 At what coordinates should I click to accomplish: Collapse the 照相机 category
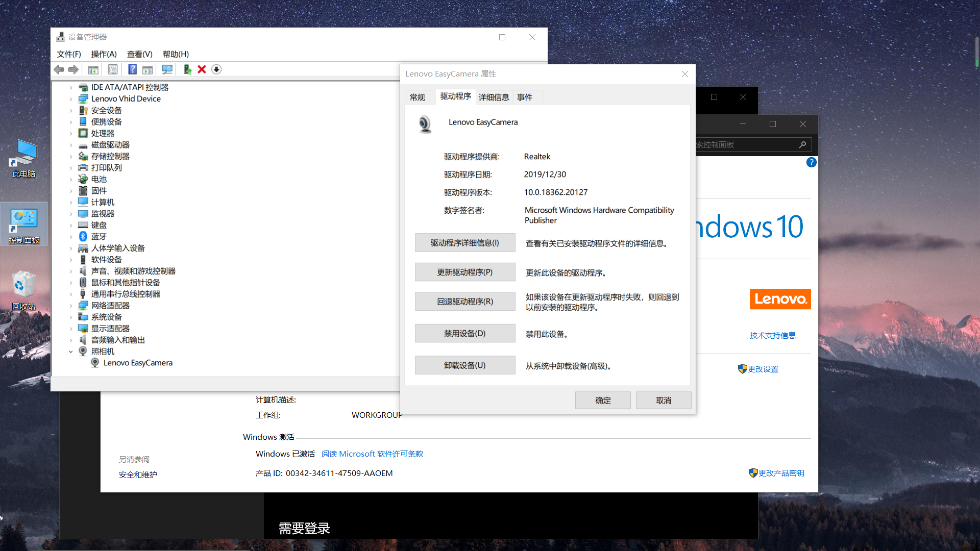point(71,352)
